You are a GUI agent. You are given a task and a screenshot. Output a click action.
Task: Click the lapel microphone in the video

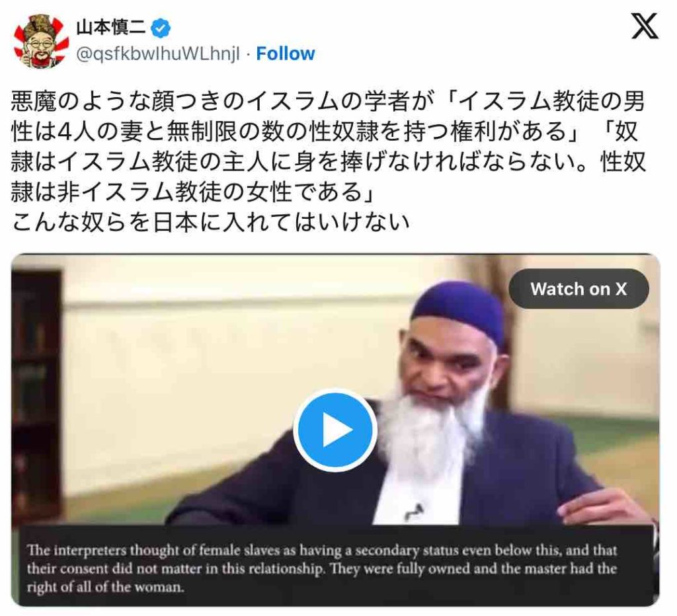pyautogui.click(x=414, y=512)
